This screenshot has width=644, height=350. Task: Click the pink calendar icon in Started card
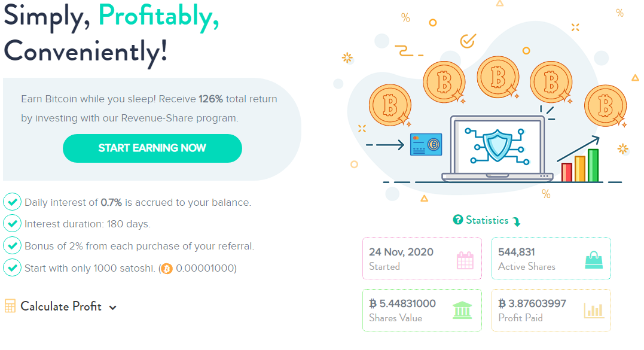pos(465,260)
